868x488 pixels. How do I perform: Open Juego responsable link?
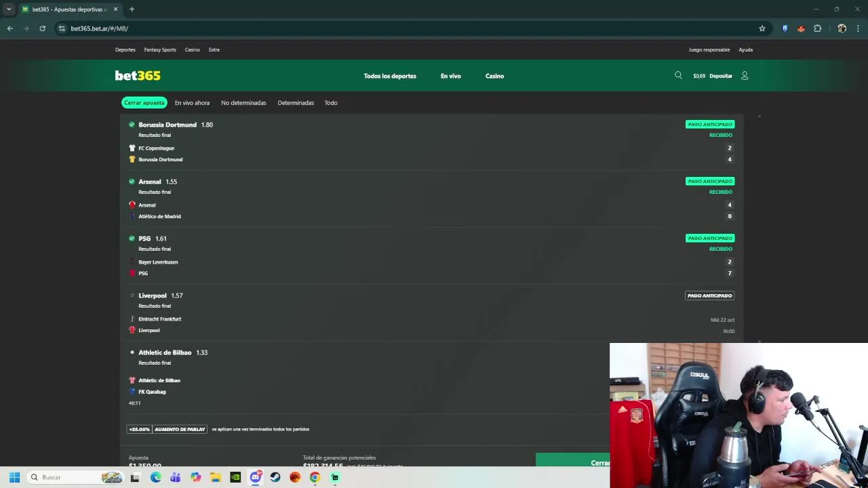coord(709,49)
